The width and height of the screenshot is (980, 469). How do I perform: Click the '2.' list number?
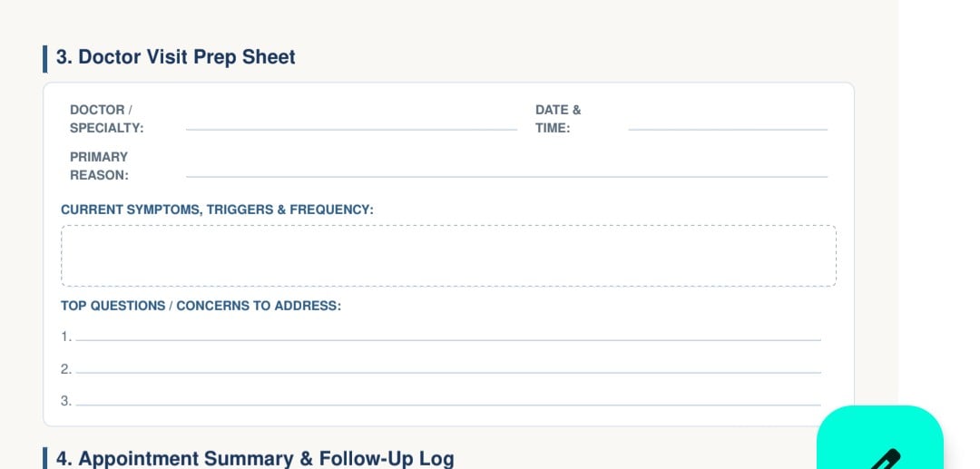pyautogui.click(x=66, y=369)
